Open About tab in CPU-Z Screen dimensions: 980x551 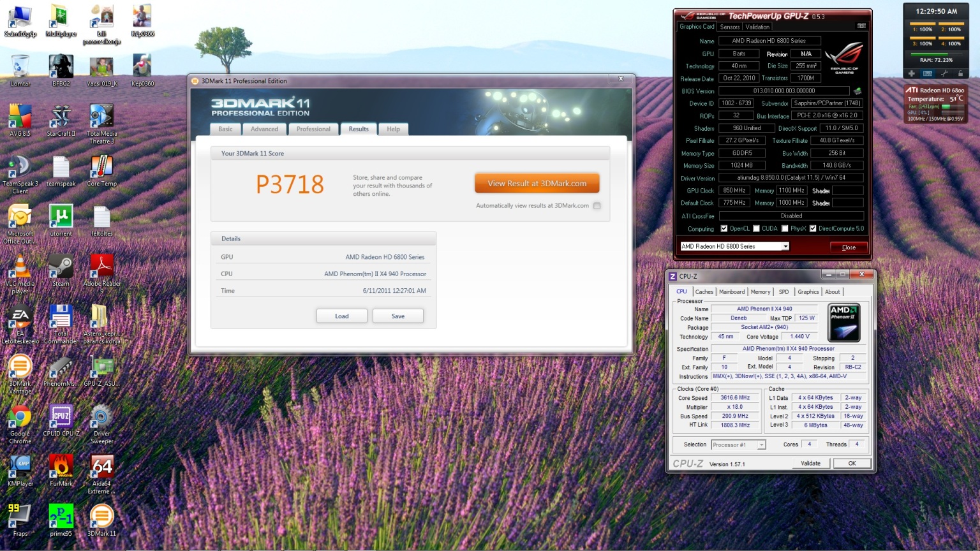pyautogui.click(x=833, y=292)
